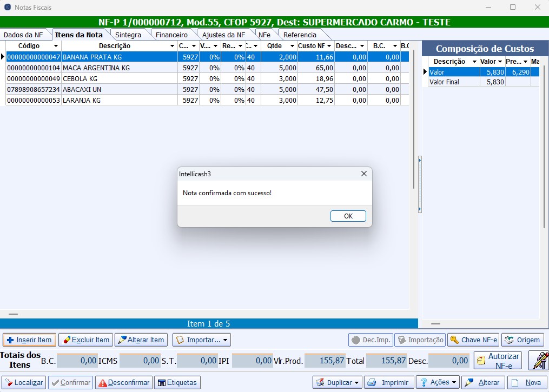Open the Chave NF-e key button
Screen dimensions: 549x392
click(473, 340)
